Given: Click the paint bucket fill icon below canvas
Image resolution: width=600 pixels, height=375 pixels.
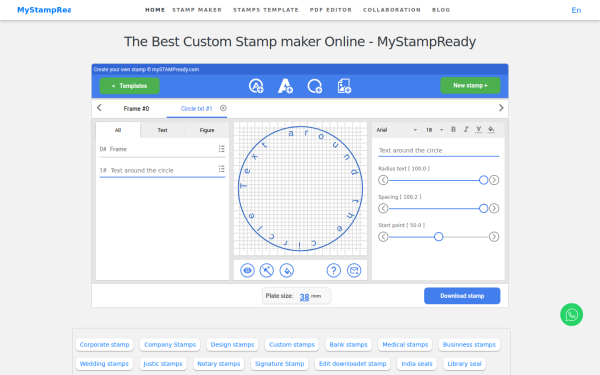Looking at the screenshot, I should coord(287,271).
